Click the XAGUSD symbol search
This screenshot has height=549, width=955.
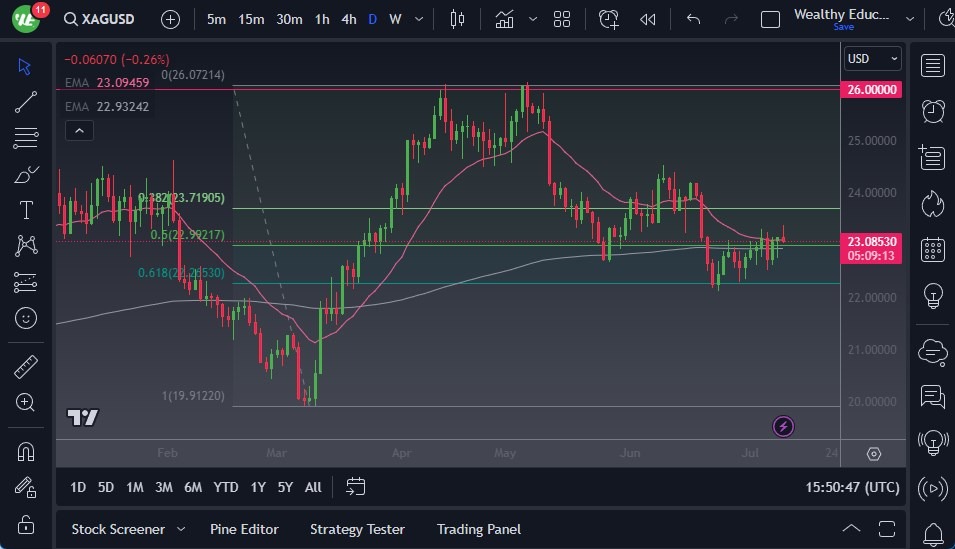click(103, 19)
